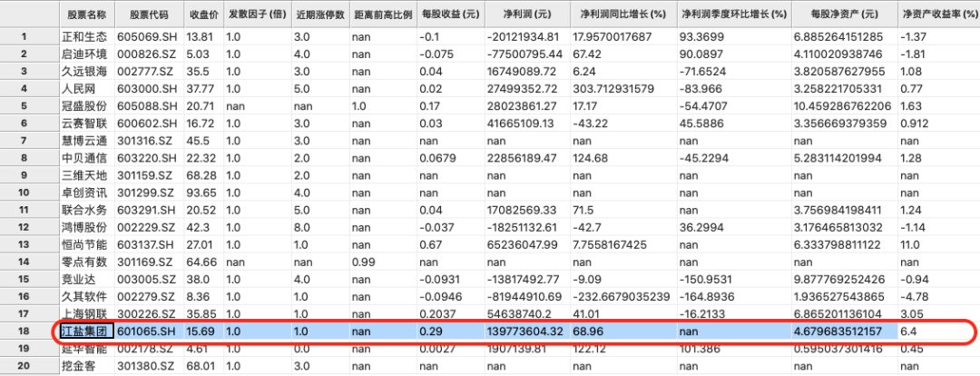The height and width of the screenshot is (376, 980).
Task: Click stock code 605069.SH
Action: 150,37
